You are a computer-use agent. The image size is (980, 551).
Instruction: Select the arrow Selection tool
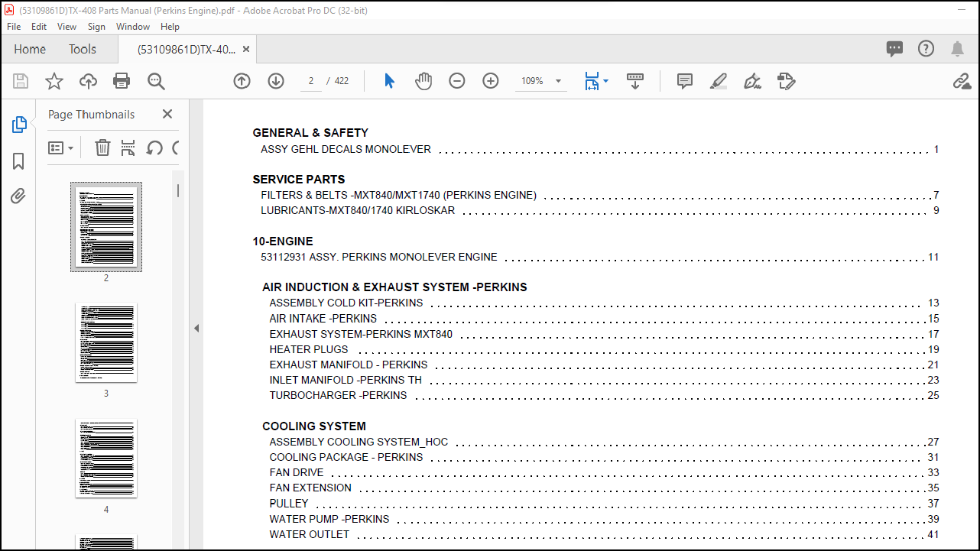tap(390, 81)
